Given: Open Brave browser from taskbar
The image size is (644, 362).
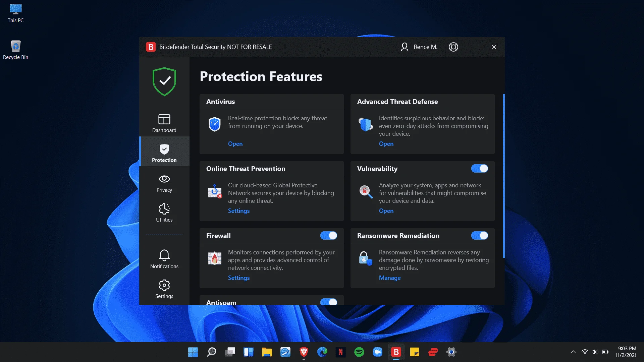Looking at the screenshot, I should pos(304,352).
